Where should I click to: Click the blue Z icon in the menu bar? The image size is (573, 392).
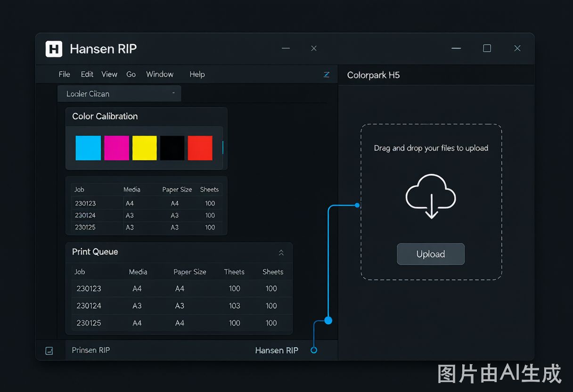pos(327,74)
